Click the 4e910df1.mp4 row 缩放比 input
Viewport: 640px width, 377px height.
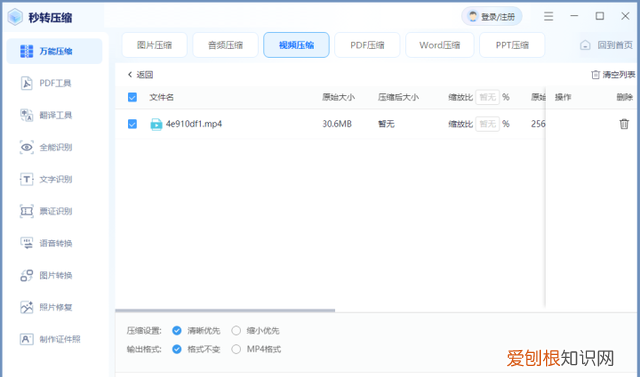(487, 124)
